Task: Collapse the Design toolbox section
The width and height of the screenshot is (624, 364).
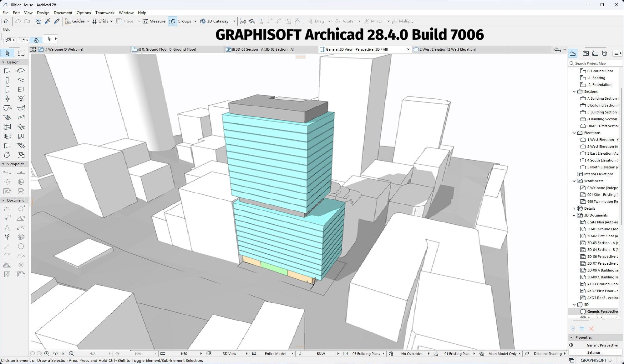Action: (3, 62)
